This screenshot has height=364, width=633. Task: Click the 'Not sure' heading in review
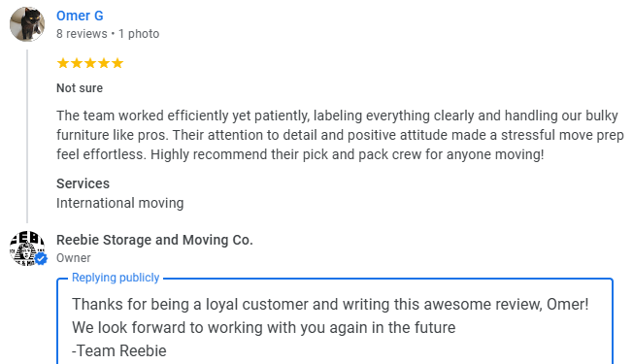pos(80,88)
